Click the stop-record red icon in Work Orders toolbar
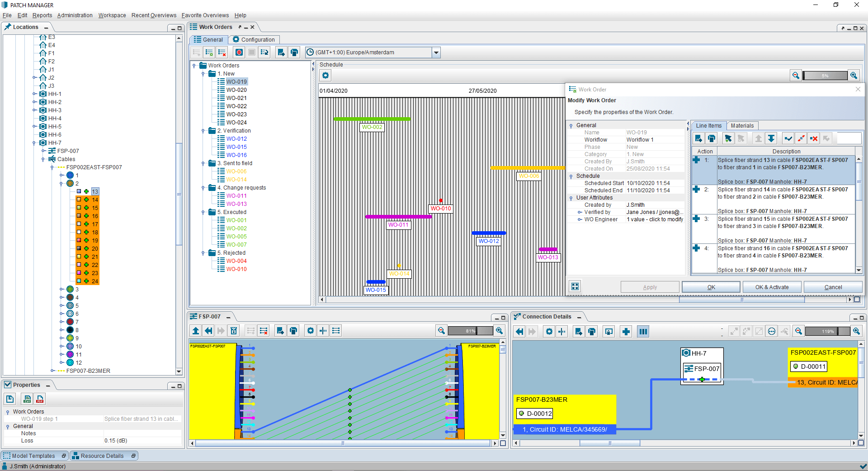The image size is (868, 471). pos(239,52)
